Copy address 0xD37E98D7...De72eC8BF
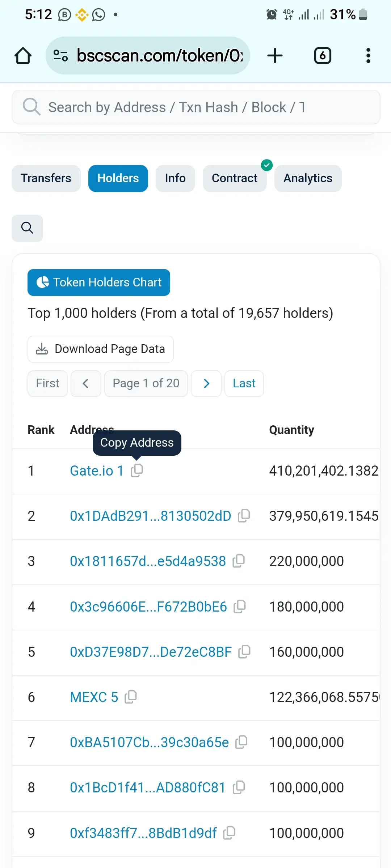The width and height of the screenshot is (391, 868). pyautogui.click(x=244, y=651)
